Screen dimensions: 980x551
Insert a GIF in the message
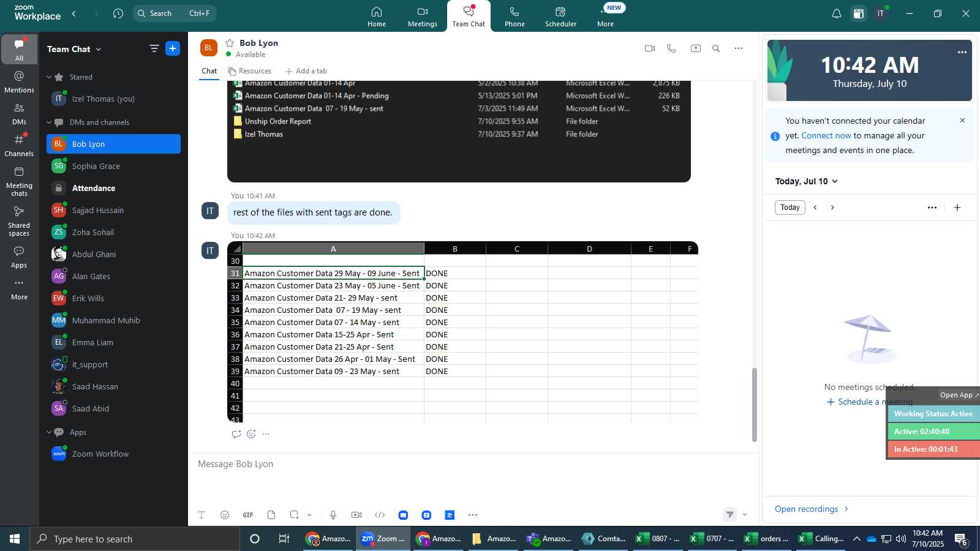248,515
